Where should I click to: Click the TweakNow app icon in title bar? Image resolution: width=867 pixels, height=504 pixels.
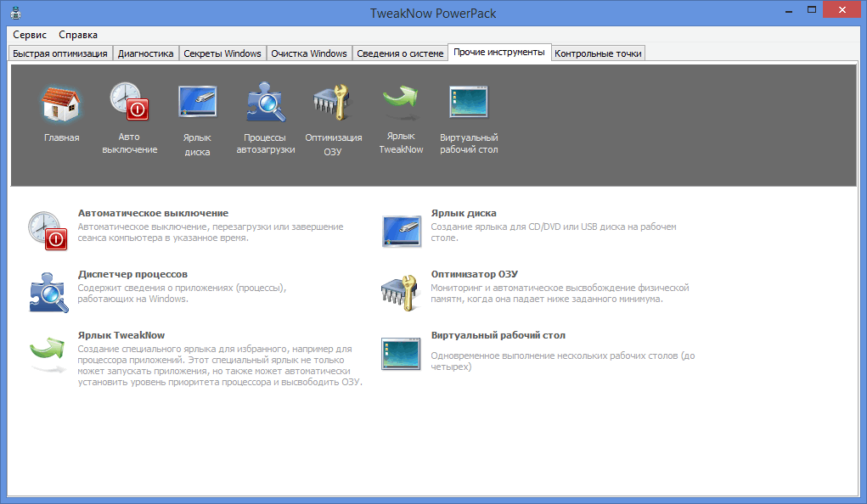(15, 13)
